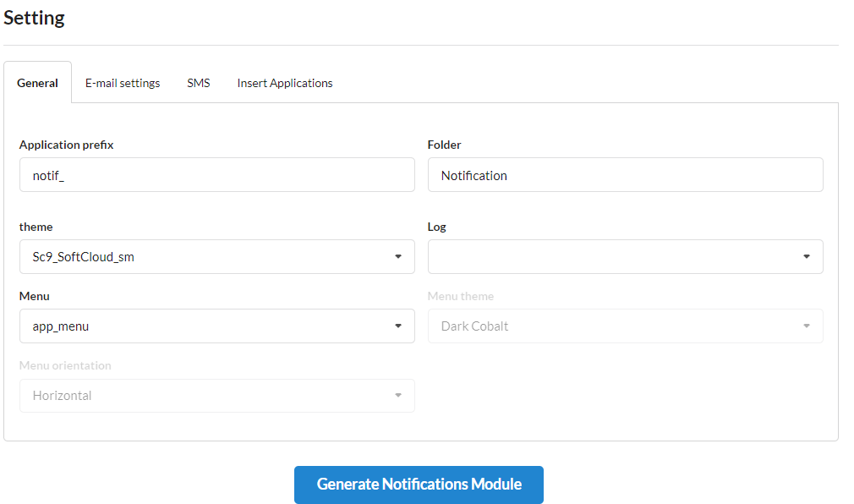The width and height of the screenshot is (854, 504).
Task: Click the Menu theme label
Action: [x=461, y=296]
